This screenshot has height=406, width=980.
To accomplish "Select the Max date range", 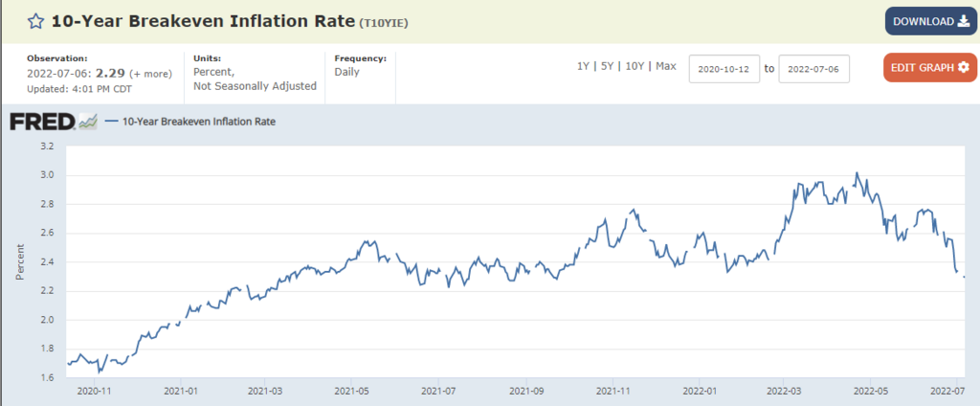I will click(666, 66).
